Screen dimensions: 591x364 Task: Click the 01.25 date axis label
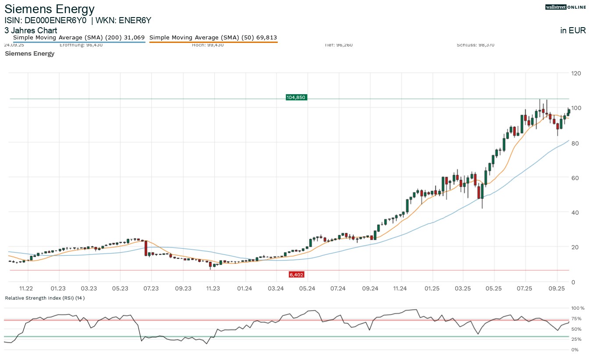[432, 288]
